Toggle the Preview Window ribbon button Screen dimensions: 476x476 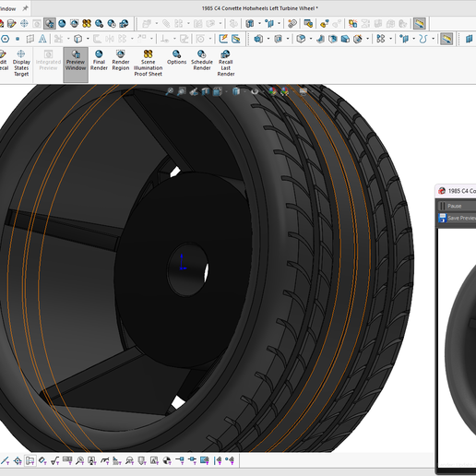(x=76, y=65)
